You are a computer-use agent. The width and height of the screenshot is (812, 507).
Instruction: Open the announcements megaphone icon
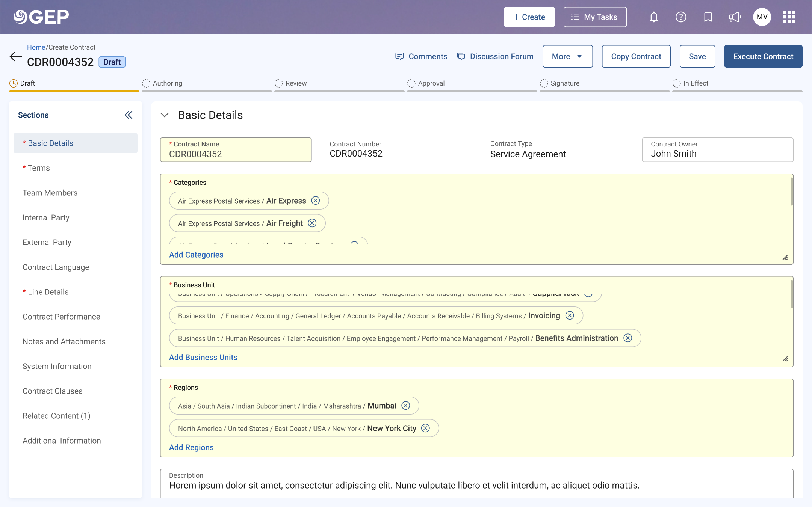point(735,17)
